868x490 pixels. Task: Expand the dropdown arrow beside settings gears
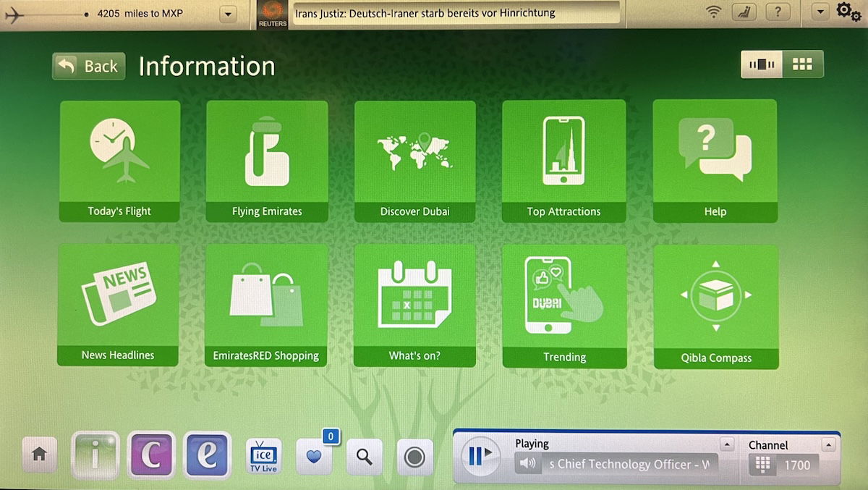[x=820, y=12]
